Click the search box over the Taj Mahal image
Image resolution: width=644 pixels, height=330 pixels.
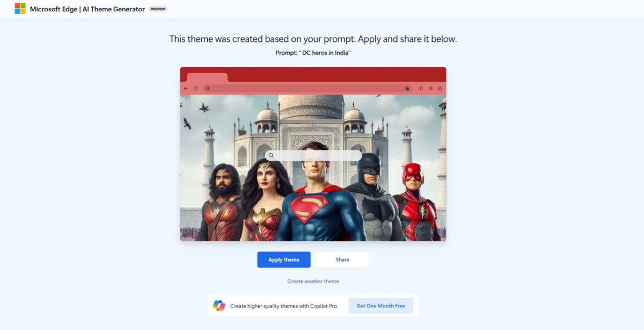(x=313, y=155)
